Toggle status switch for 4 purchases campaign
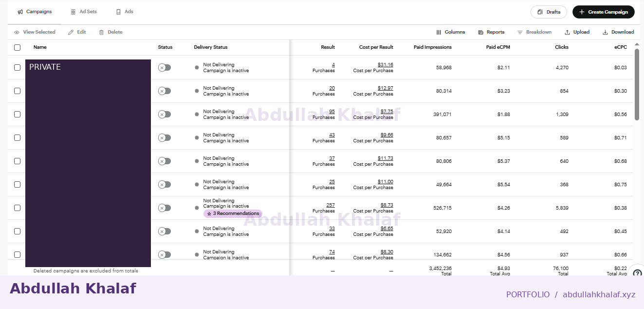The height and width of the screenshot is (309, 644). coord(165,67)
